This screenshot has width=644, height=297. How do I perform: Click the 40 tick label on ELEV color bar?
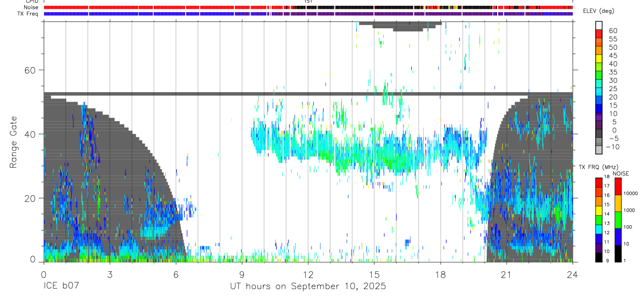[x=613, y=64]
